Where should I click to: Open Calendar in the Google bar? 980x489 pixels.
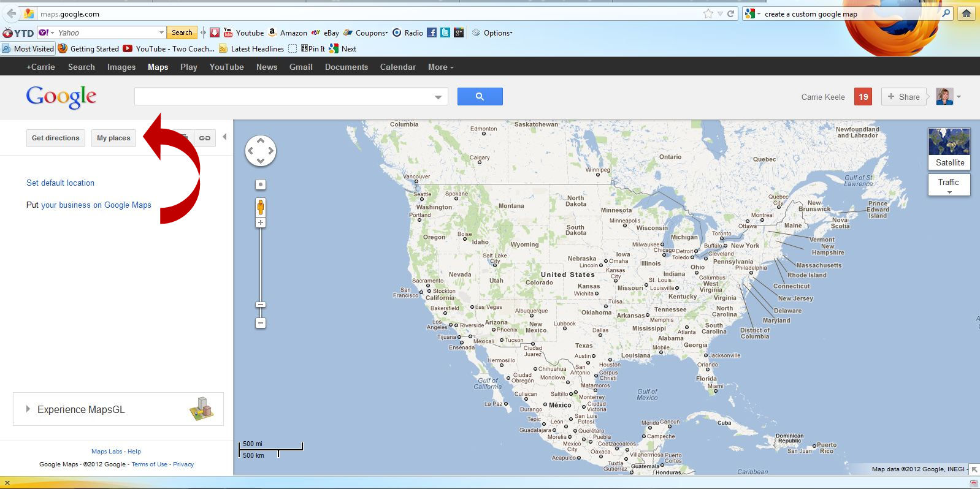coord(398,67)
